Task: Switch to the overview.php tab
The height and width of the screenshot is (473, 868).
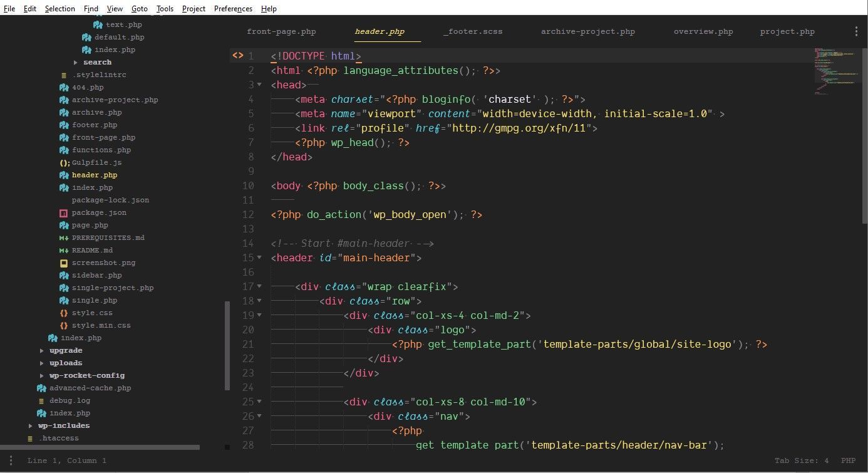Action: (703, 31)
